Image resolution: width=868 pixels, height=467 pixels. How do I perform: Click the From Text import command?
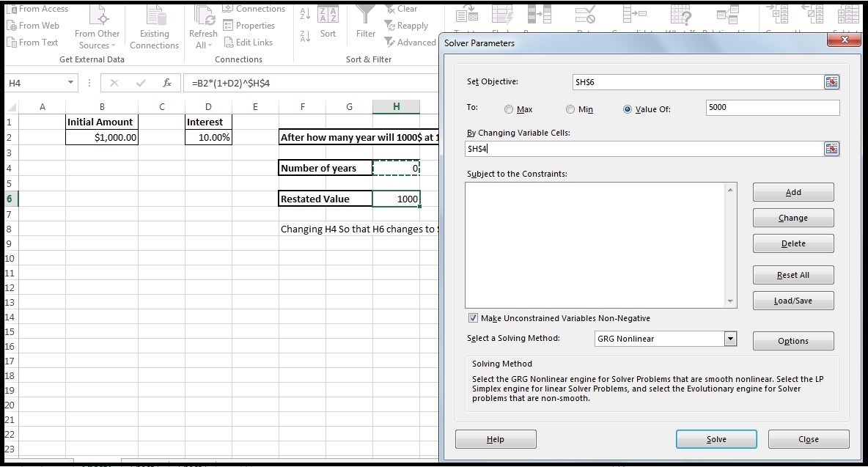point(33,42)
